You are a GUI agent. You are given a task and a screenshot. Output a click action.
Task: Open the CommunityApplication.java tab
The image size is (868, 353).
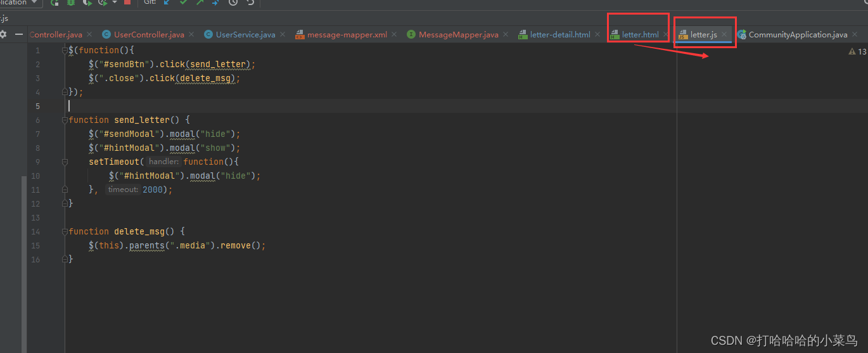798,35
